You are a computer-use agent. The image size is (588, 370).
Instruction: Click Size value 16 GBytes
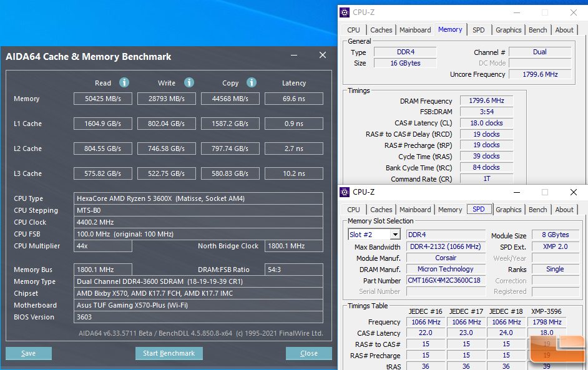pos(405,63)
